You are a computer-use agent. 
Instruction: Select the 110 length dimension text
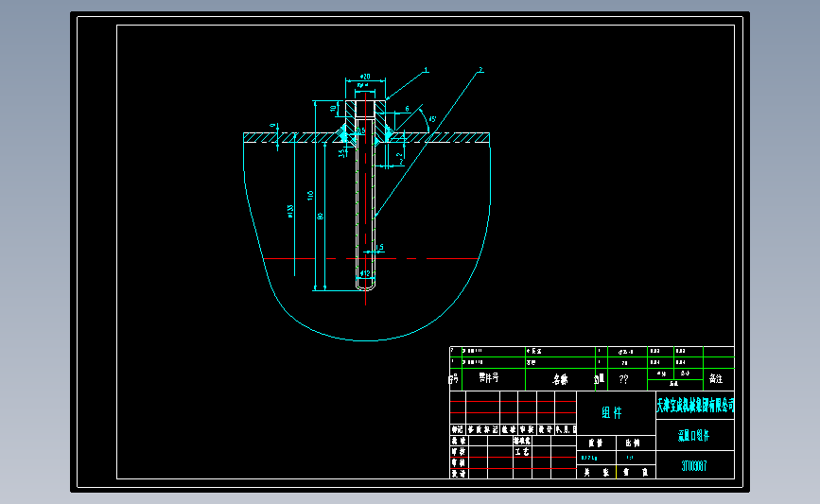pos(310,196)
